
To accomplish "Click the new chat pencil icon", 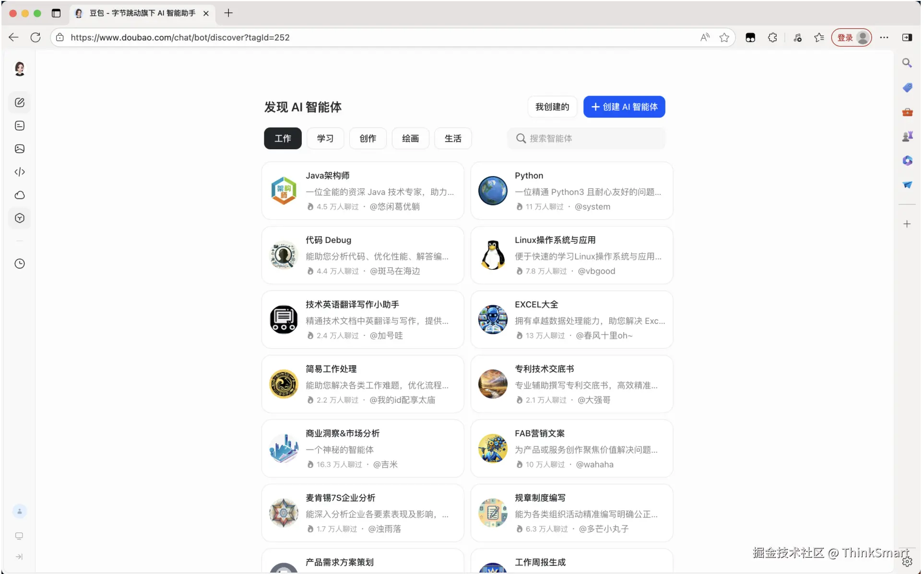I will (20, 102).
